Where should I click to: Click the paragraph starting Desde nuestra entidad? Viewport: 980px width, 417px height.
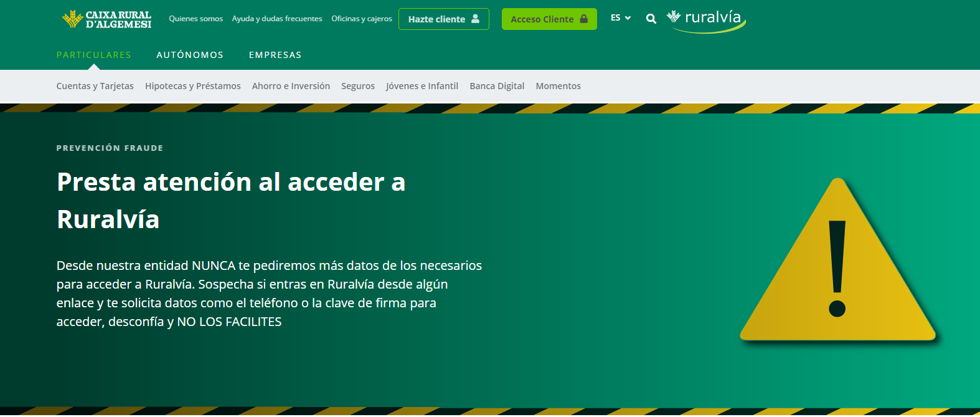269,294
